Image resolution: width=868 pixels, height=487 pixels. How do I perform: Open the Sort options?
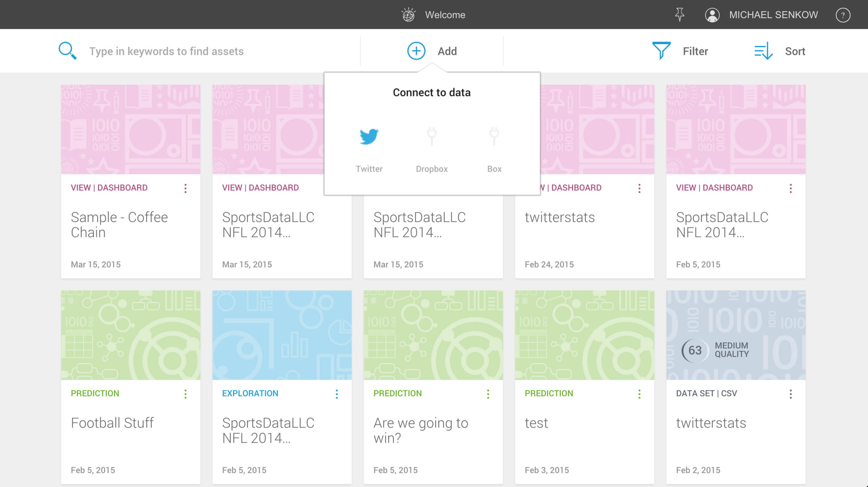(781, 51)
